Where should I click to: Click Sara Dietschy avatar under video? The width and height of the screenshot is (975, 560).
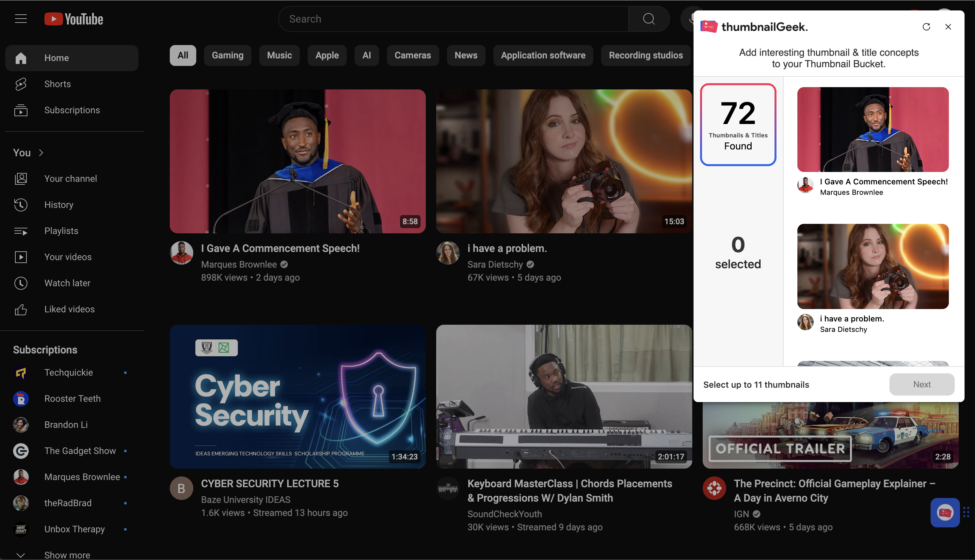point(448,253)
